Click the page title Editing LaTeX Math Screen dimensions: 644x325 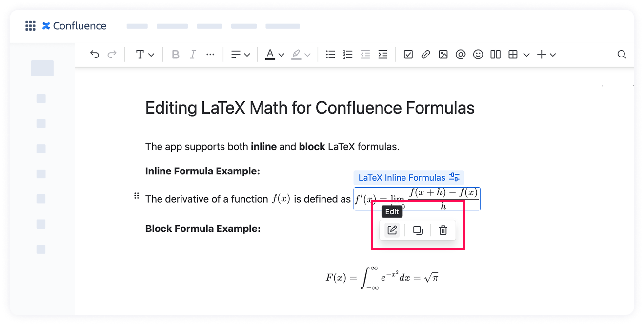[310, 108]
